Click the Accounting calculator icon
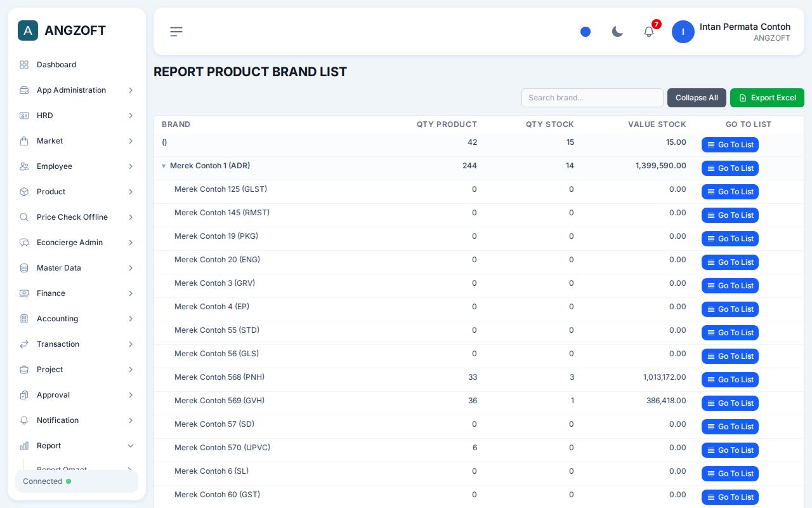 (24, 319)
